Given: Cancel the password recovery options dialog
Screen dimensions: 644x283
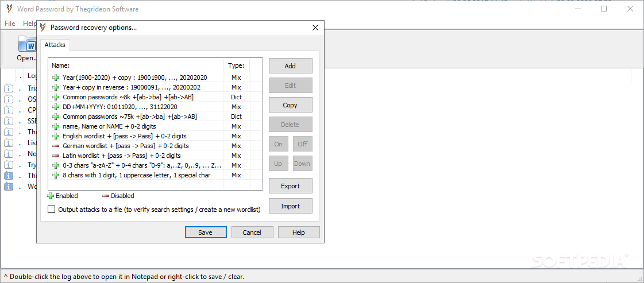Looking at the screenshot, I should click(x=252, y=232).
